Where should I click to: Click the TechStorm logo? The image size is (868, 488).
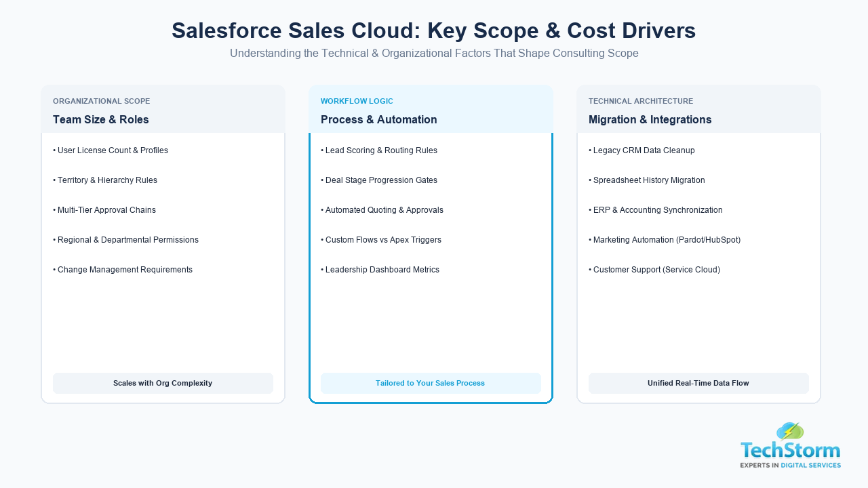coord(791,445)
